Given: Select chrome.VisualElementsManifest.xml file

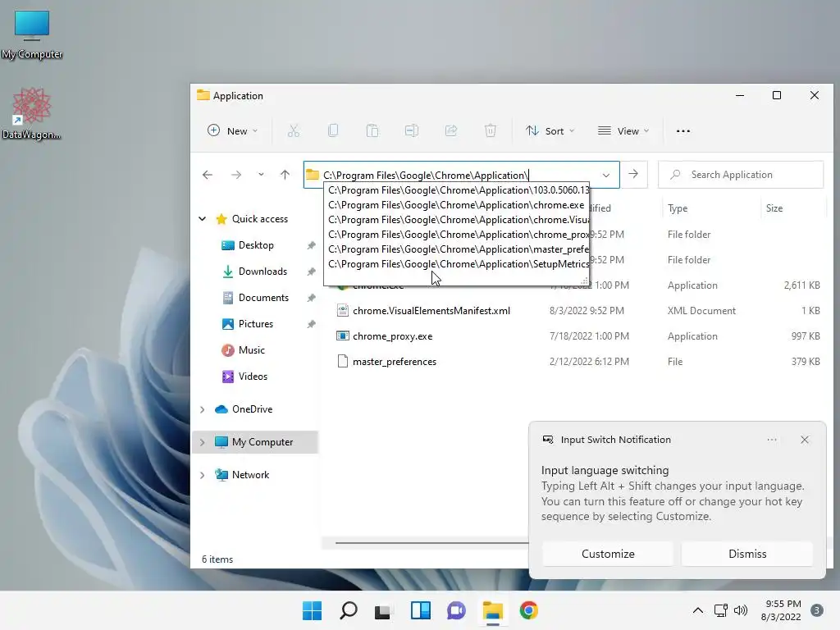Looking at the screenshot, I should pyautogui.click(x=431, y=311).
